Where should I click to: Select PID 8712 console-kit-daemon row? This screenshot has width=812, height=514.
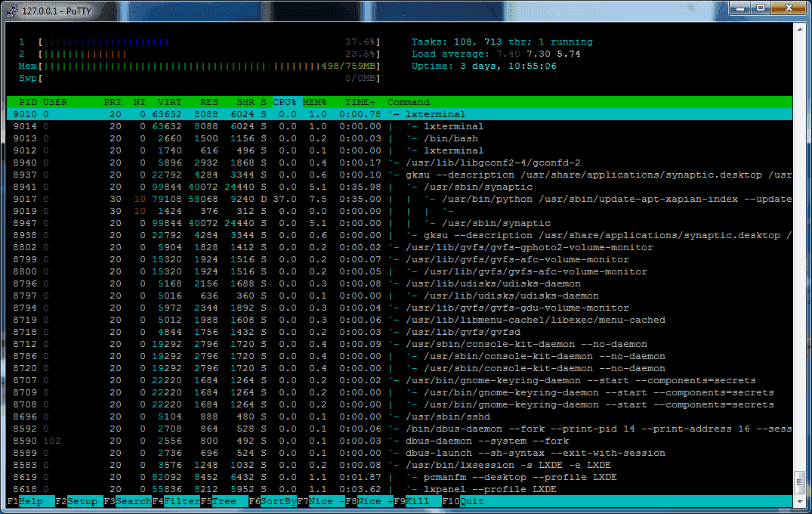400,344
